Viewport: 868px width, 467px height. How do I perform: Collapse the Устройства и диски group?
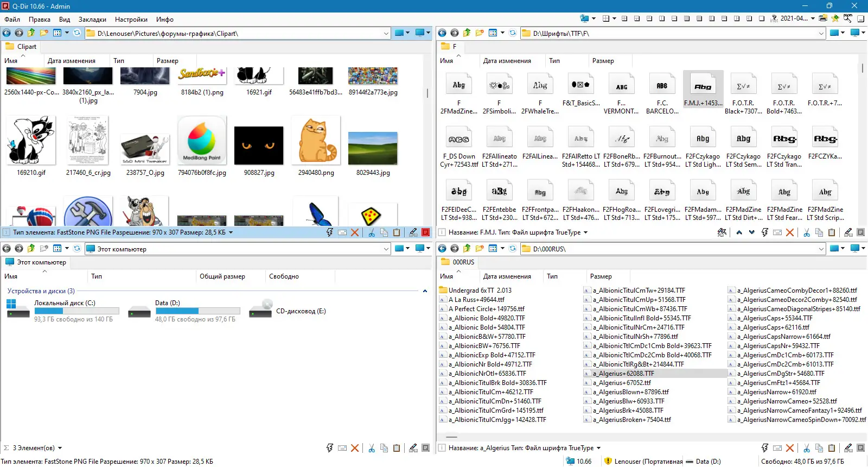coord(425,291)
